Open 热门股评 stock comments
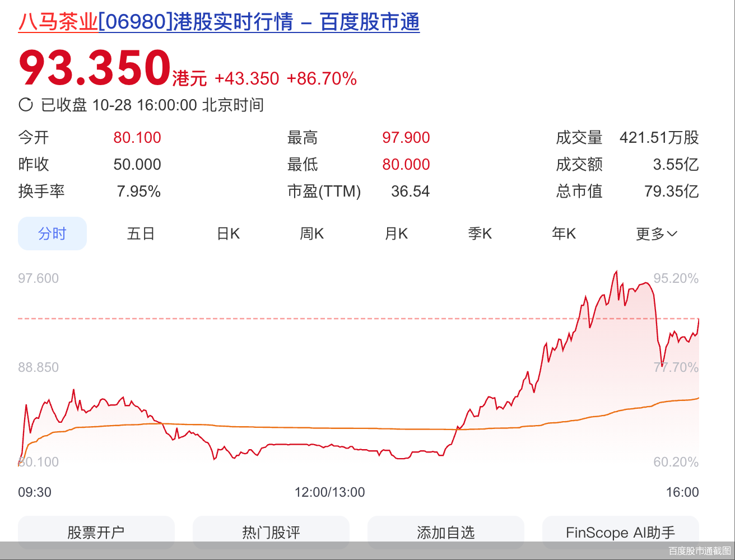Viewport: 735px width, 560px height. click(x=271, y=533)
